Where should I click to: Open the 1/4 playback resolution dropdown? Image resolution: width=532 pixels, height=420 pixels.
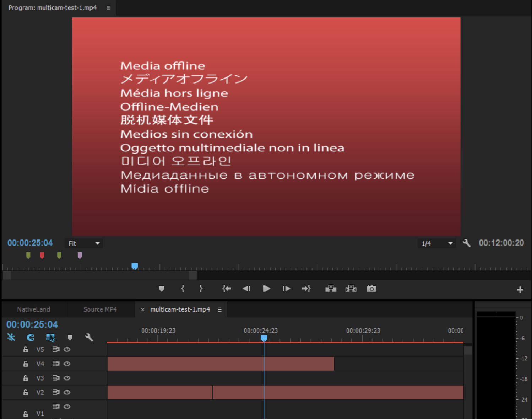coord(436,243)
